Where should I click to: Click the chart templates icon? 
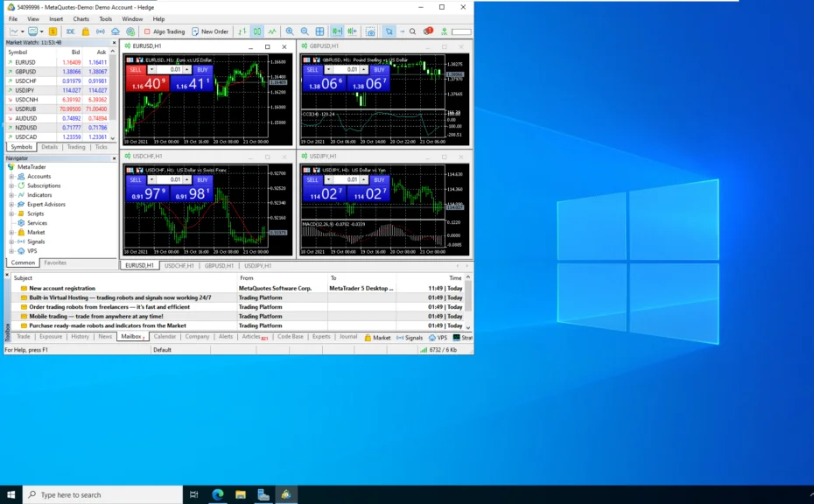32,31
